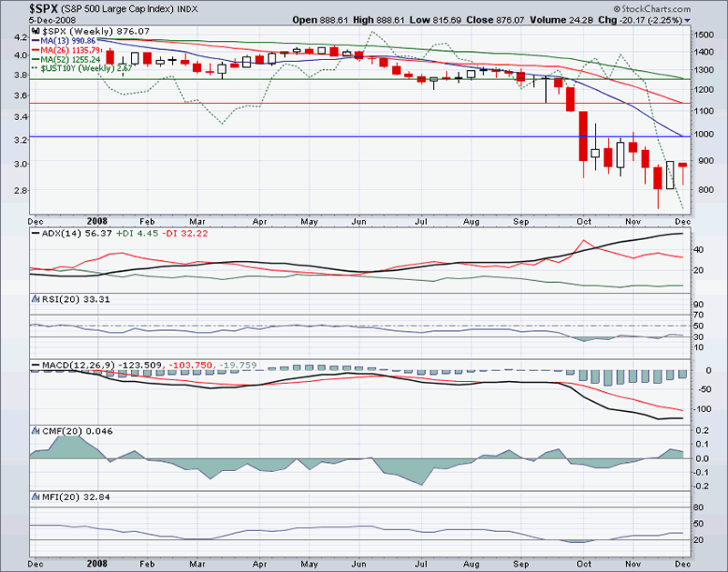Click the MACD histogram value -19.759
The image size is (728, 572).
[x=238, y=366]
